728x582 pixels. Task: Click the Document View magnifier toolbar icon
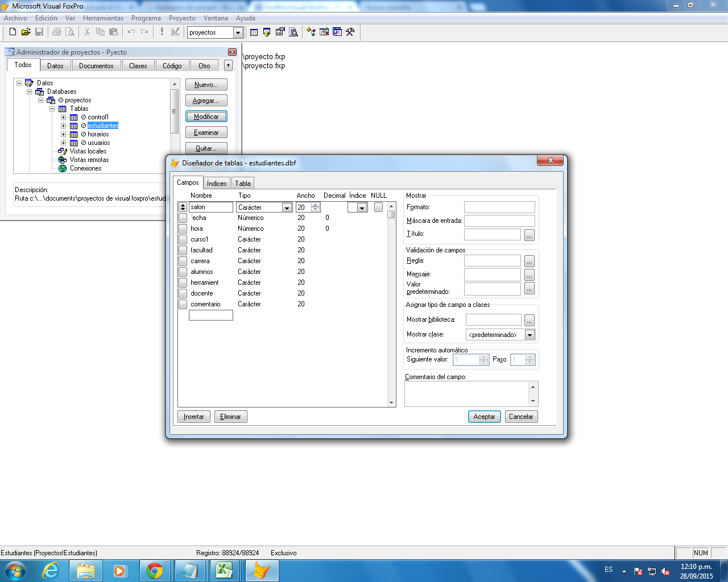pos(293,32)
